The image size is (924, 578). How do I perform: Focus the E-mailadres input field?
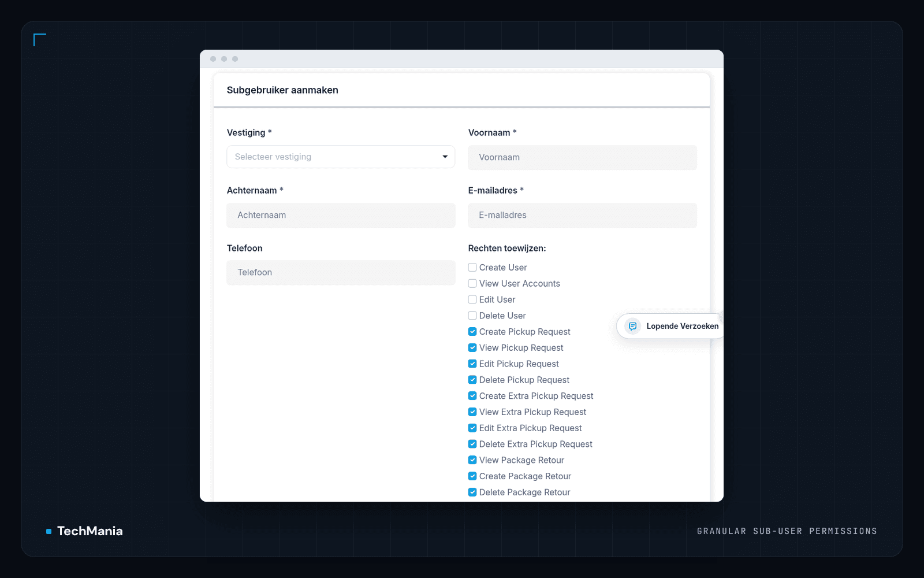pyautogui.click(x=582, y=215)
